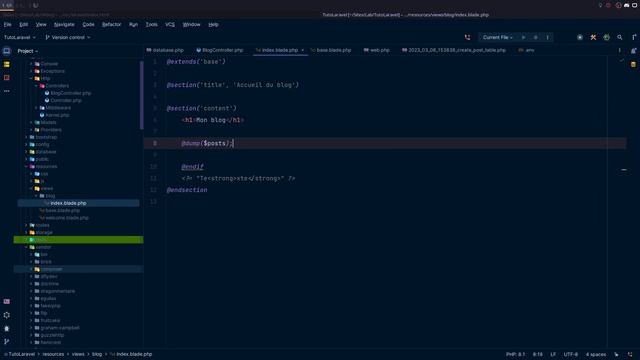Open the services gear icon in left sidebar
The image size is (640, 360).
7,315
